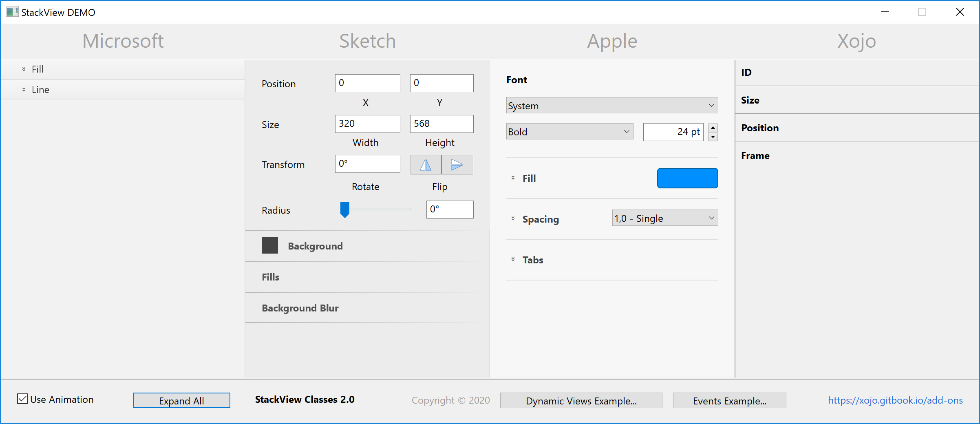Minimize the StackView DEMO window
This screenshot has height=424, width=980.
pos(885,12)
